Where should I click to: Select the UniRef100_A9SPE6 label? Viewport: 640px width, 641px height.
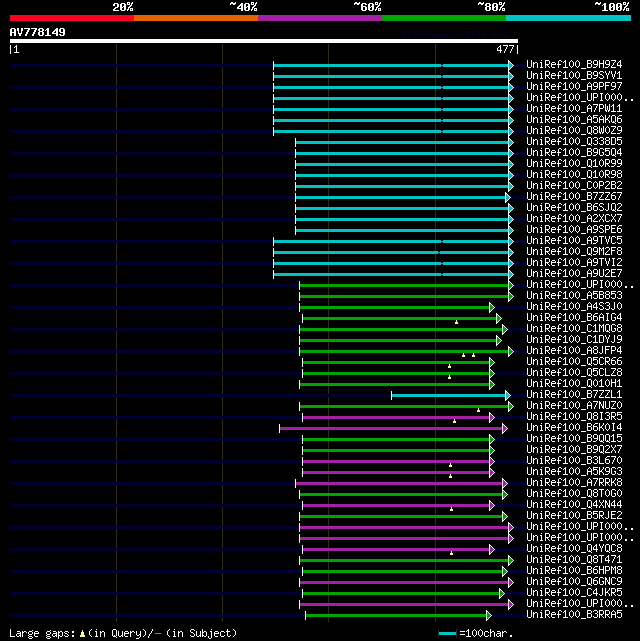(x=574, y=230)
